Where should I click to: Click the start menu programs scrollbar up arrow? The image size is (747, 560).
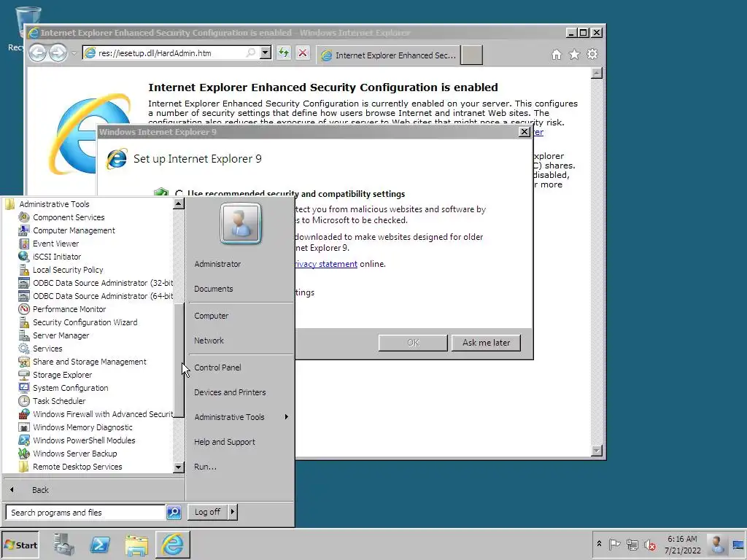click(x=179, y=204)
